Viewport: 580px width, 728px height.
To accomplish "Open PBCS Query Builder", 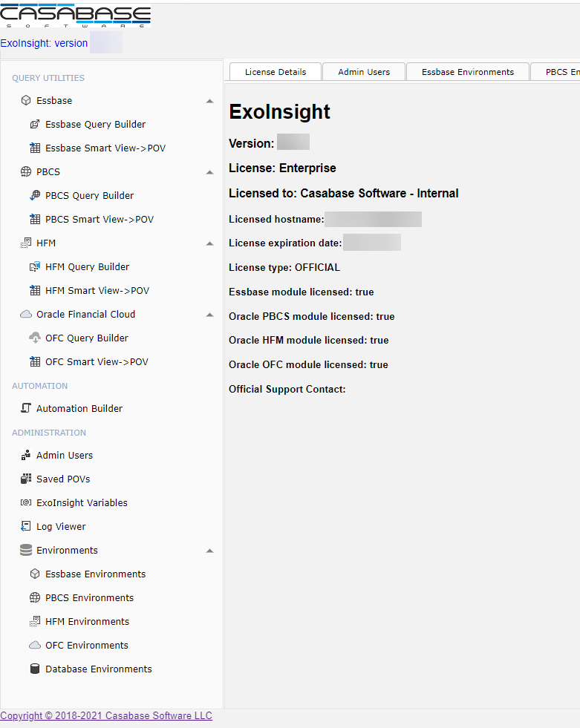I will (89, 195).
